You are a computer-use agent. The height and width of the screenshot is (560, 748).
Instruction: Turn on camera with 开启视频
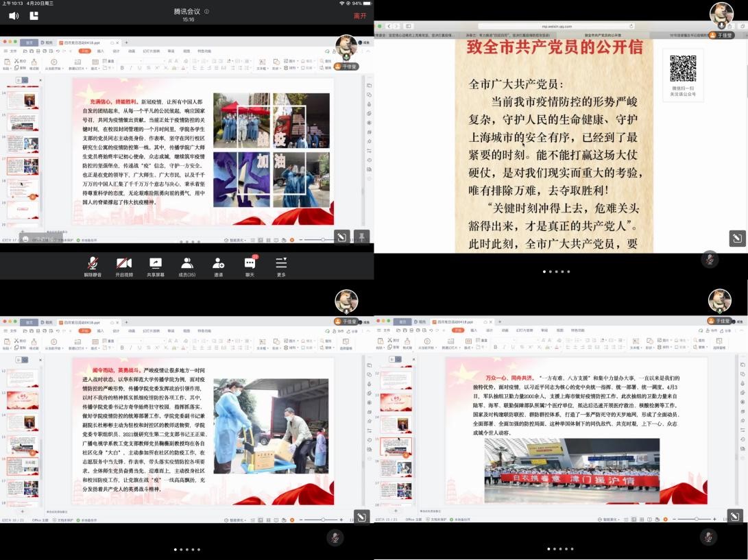[123, 267]
